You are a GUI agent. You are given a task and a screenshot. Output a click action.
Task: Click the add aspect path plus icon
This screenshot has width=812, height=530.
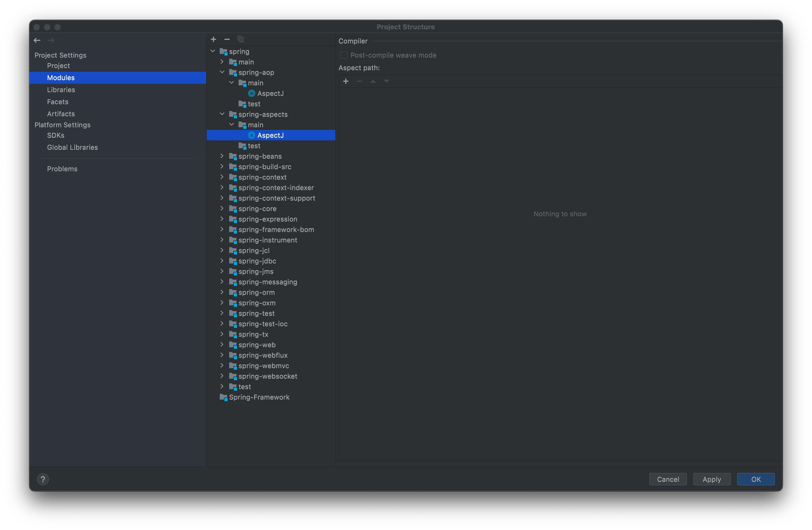[346, 81]
